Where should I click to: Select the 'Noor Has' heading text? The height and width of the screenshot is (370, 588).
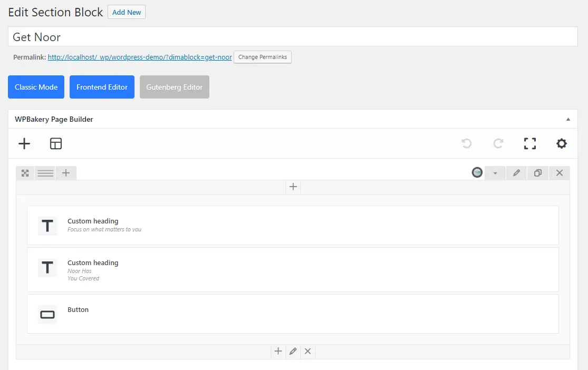80,271
